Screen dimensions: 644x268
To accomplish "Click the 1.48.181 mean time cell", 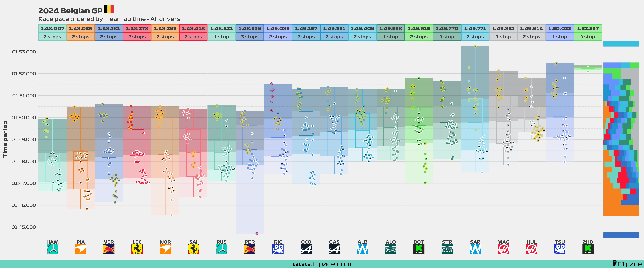I will (x=109, y=29).
